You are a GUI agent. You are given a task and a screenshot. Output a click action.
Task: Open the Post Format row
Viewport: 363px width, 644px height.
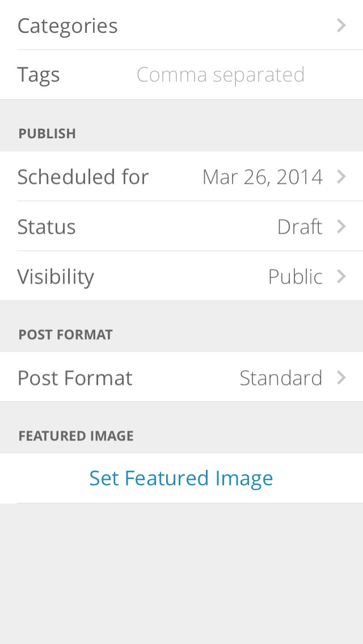pos(75,378)
